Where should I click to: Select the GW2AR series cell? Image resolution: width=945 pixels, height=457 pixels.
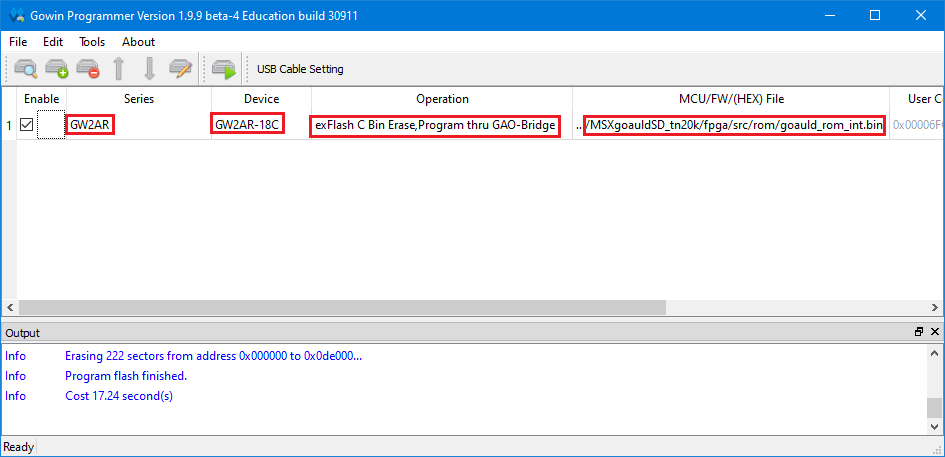pyautogui.click(x=139, y=125)
